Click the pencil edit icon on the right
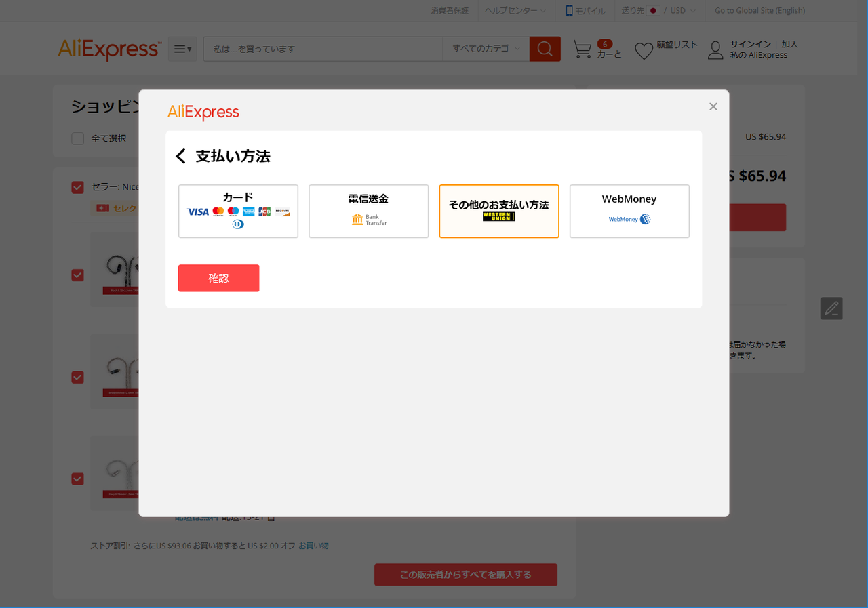Viewport: 868px width, 608px height. pos(831,308)
